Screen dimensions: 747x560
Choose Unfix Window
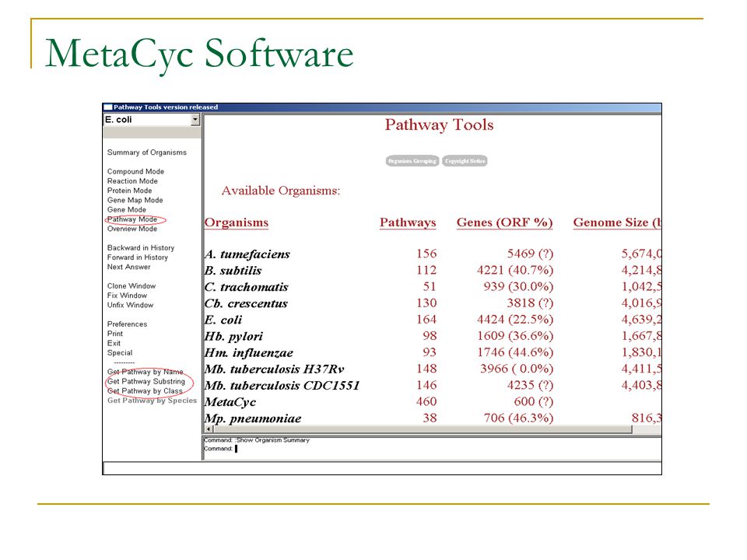(x=130, y=305)
